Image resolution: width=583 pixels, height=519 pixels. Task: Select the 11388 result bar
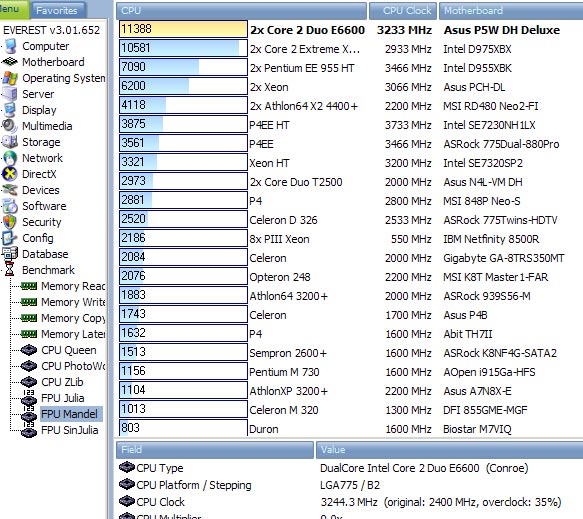tap(183, 29)
